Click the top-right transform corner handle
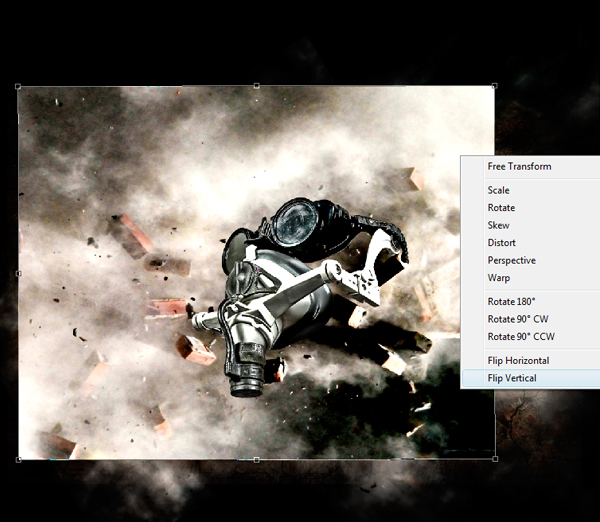The height and width of the screenshot is (522, 600). tap(494, 86)
